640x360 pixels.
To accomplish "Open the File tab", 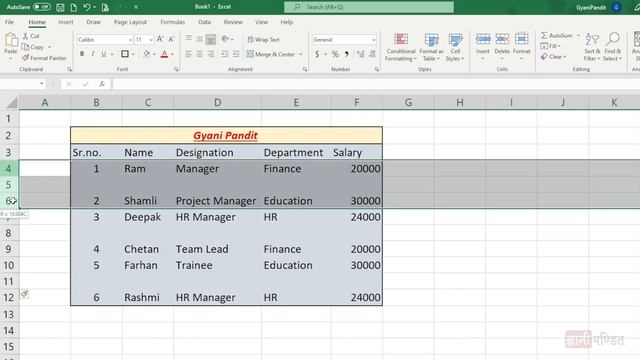I will 9,22.
